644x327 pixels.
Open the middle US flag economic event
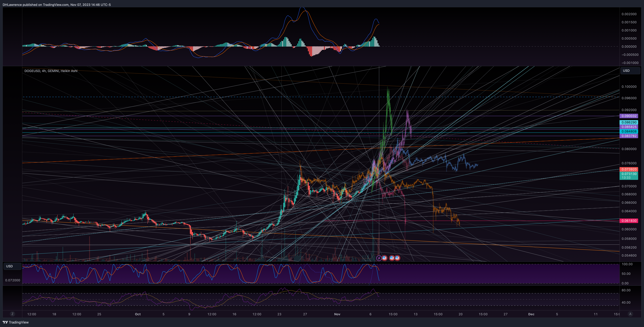392,258
